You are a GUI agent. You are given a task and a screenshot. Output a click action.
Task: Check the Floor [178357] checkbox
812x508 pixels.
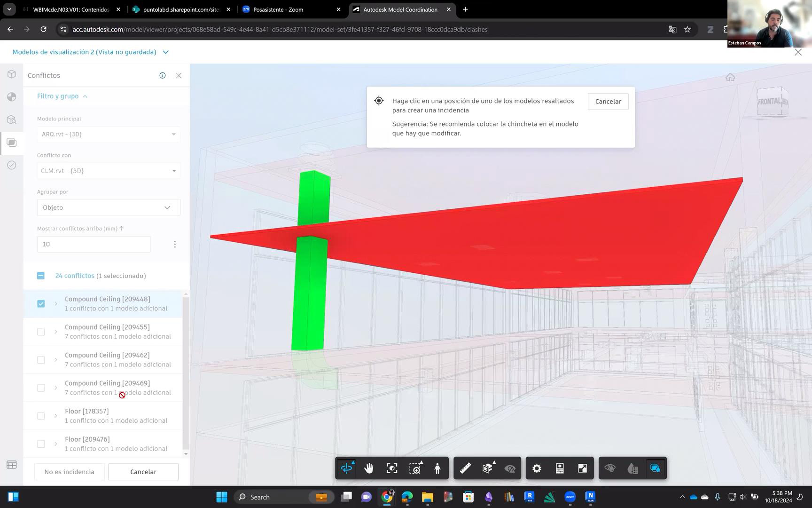coord(41,416)
